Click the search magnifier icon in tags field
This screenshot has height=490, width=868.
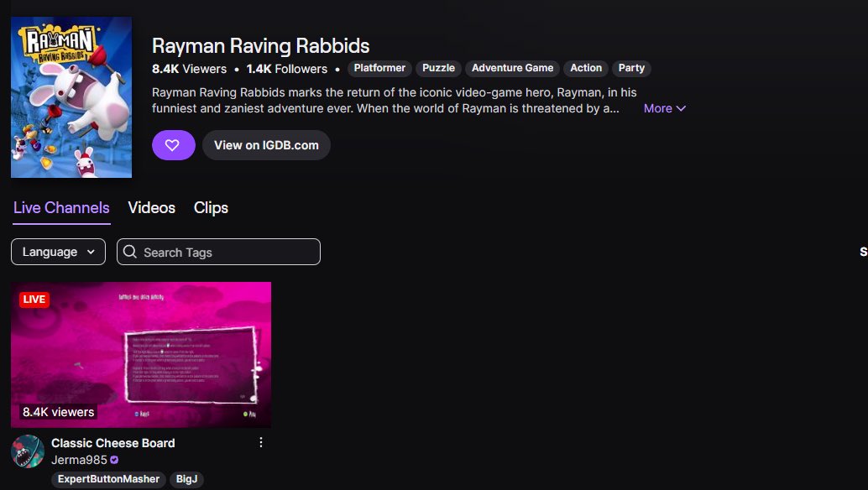130,252
